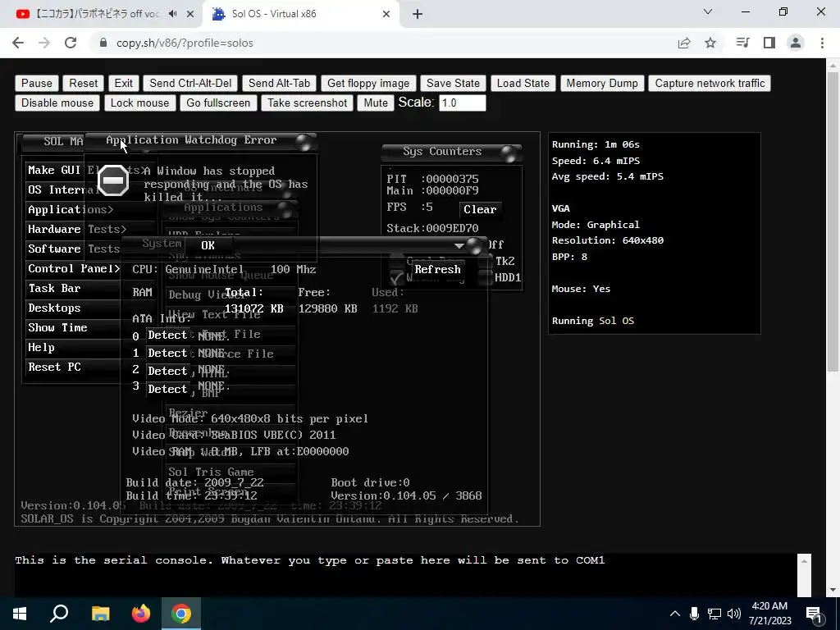Click the stop sign error icon
The width and height of the screenshot is (840, 630).
coord(113,180)
